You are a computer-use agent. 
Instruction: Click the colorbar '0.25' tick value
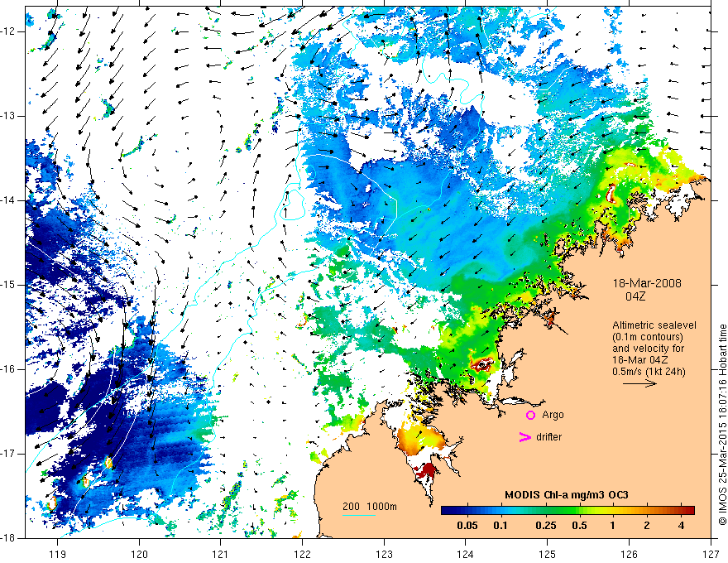click(545, 526)
